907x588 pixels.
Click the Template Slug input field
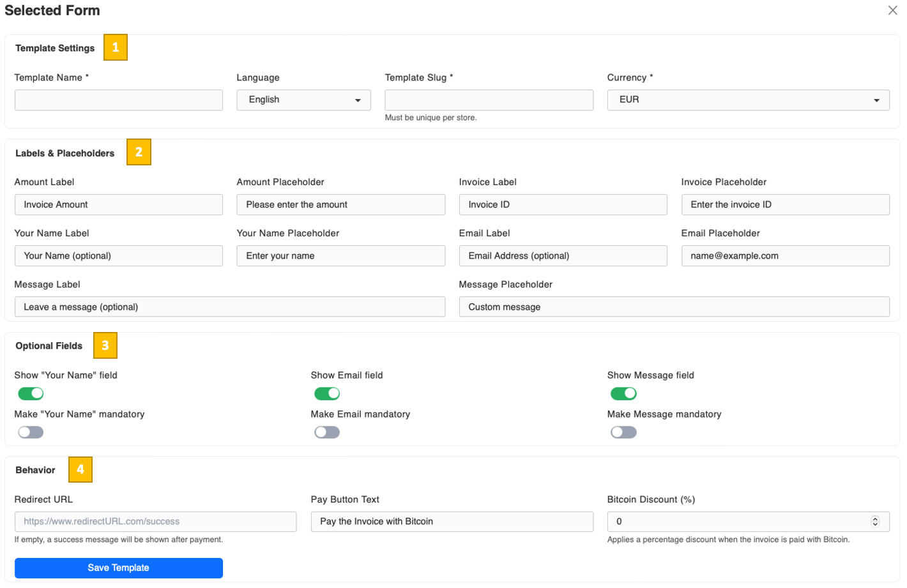[489, 100]
